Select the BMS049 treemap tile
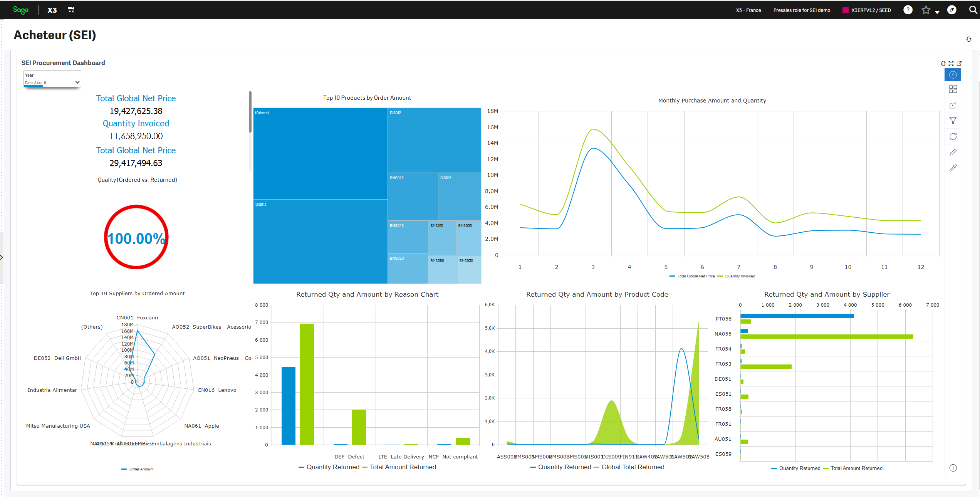Screen dimensions: 980x497 408,237
